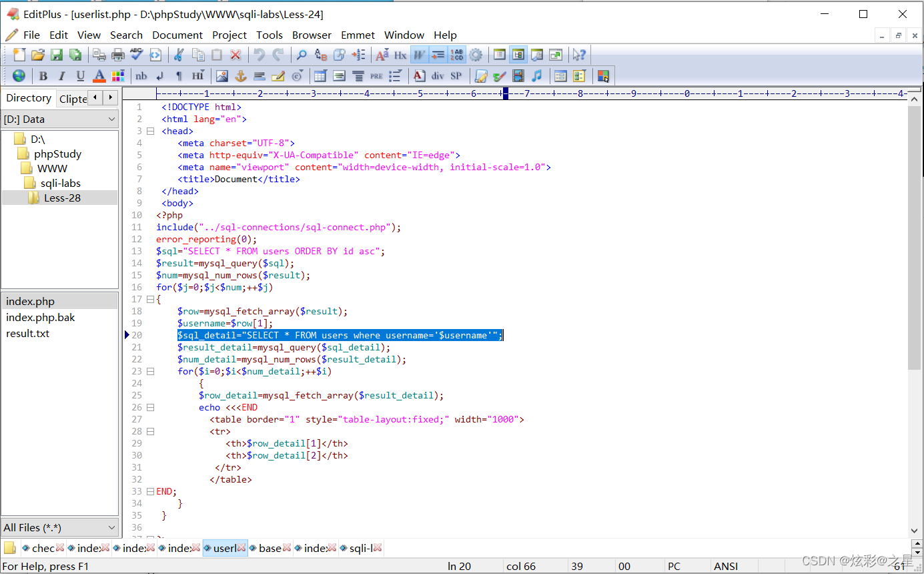Click the editor vertical scrollbar thumb

pyautogui.click(x=914, y=239)
